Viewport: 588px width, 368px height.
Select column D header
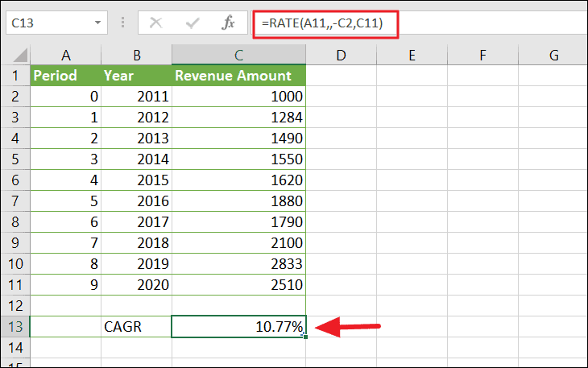click(341, 55)
